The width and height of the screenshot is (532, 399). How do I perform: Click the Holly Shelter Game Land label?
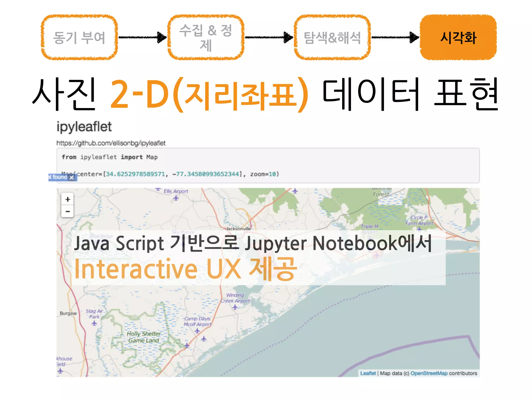coord(144,337)
